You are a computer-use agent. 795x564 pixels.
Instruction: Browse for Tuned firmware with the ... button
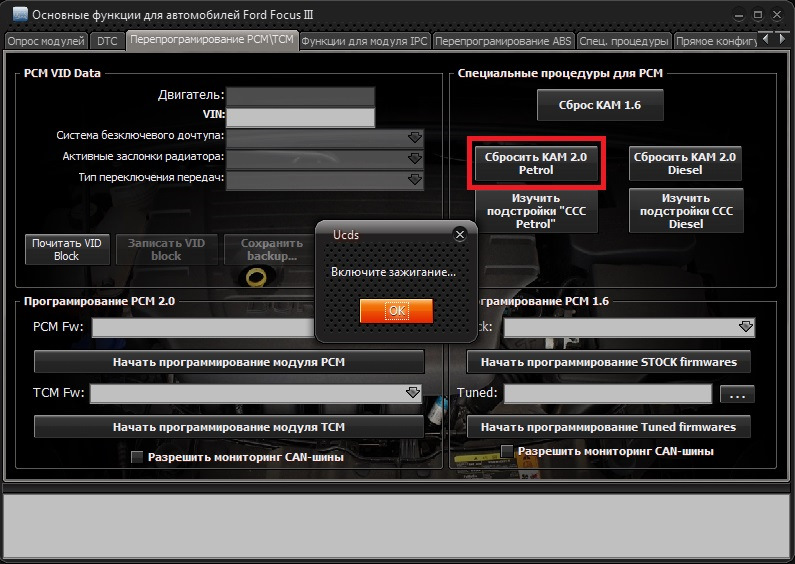tap(737, 394)
